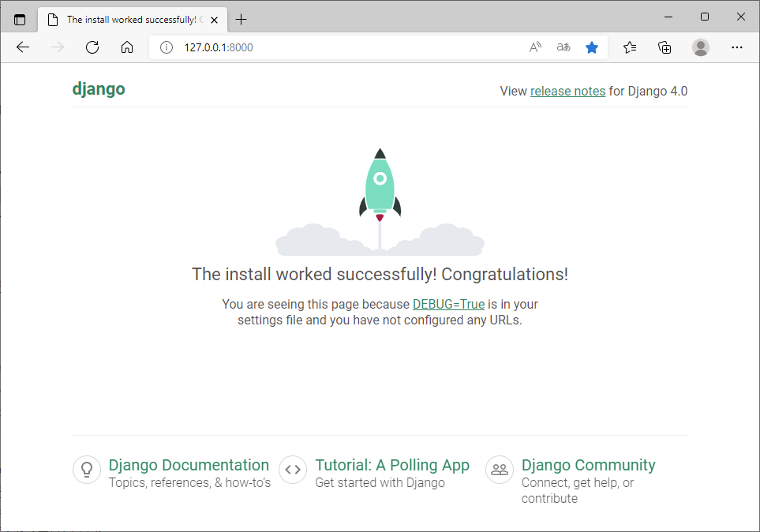The height and width of the screenshot is (532, 760).
Task: Go to the home page icon
Action: tap(127, 47)
